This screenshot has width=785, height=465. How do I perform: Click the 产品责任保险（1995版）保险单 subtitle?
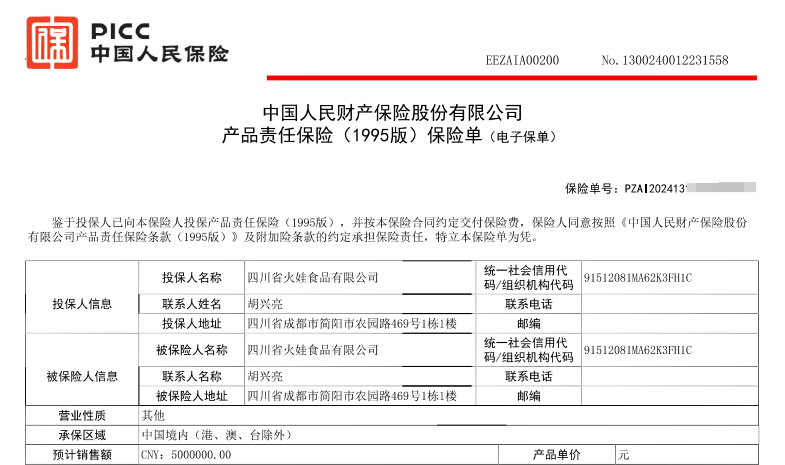tap(358, 136)
